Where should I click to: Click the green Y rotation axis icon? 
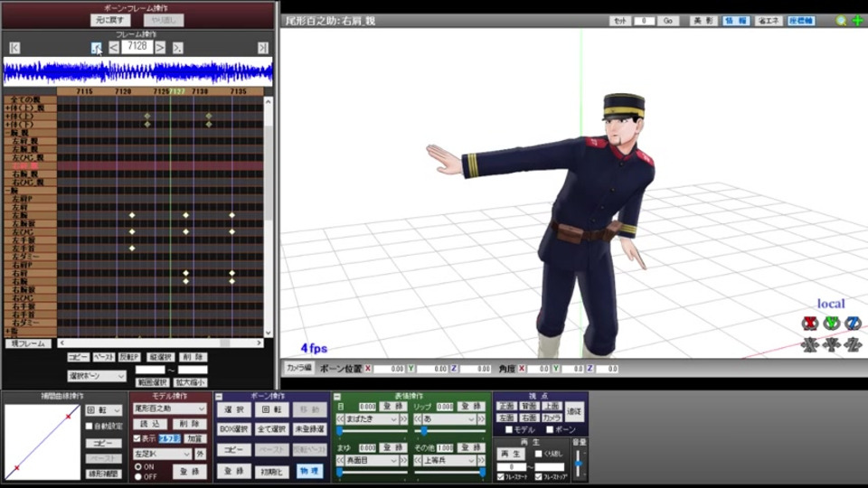832,324
